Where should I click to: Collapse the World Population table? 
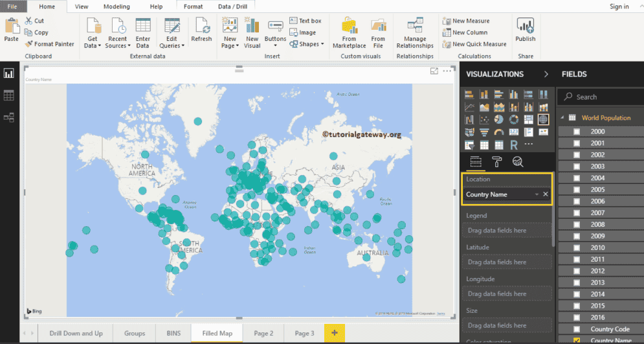(562, 118)
